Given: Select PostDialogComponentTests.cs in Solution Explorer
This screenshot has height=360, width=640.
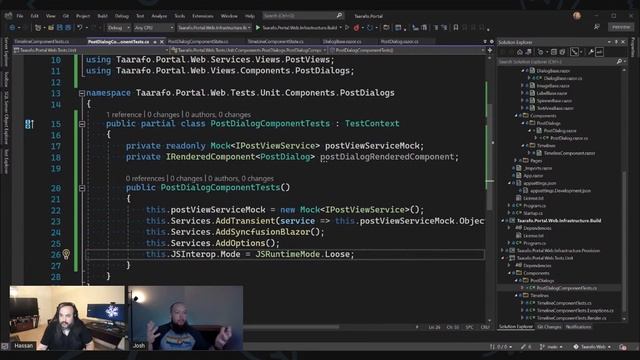Looking at the screenshot, I should coord(567,288).
